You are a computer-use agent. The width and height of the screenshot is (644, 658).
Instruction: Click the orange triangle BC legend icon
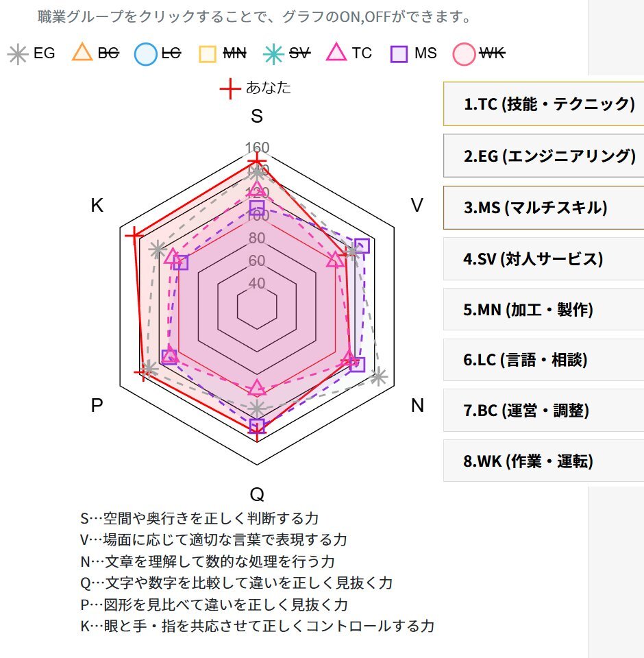tap(82, 53)
